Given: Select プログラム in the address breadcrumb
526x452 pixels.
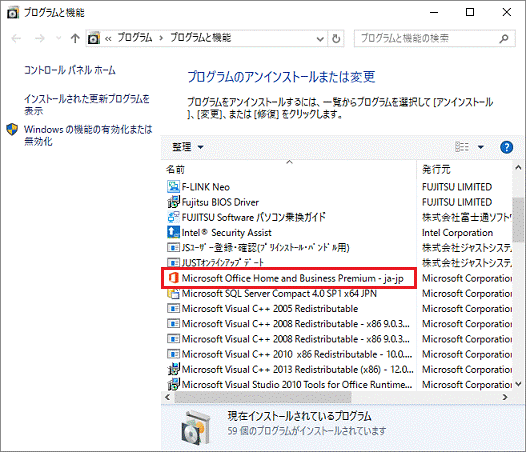Looking at the screenshot, I should (135, 38).
